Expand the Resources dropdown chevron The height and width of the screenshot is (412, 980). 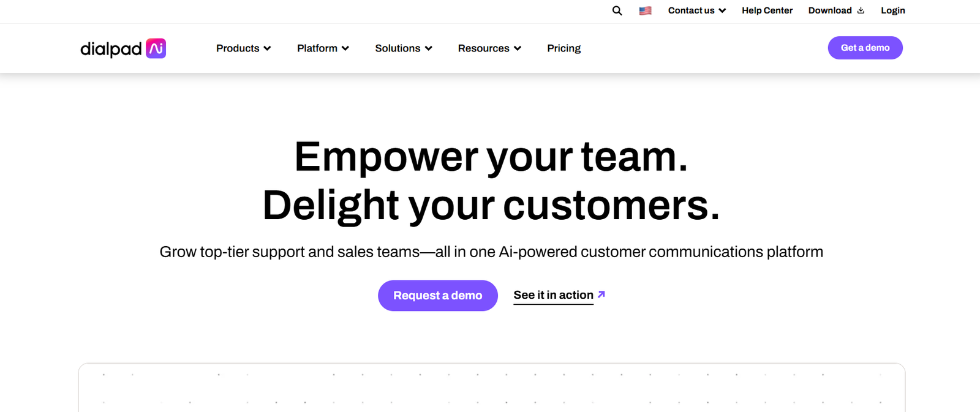tap(518, 48)
